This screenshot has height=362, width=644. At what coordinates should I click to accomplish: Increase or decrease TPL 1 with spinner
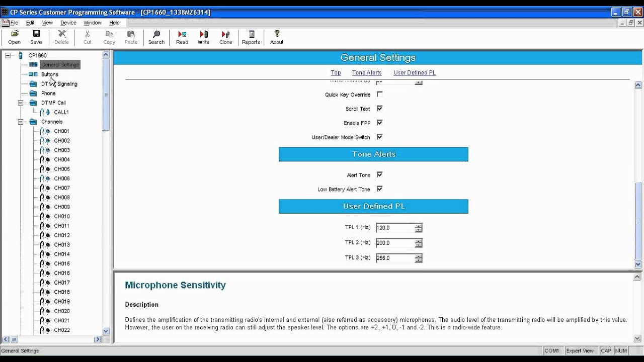(x=419, y=228)
